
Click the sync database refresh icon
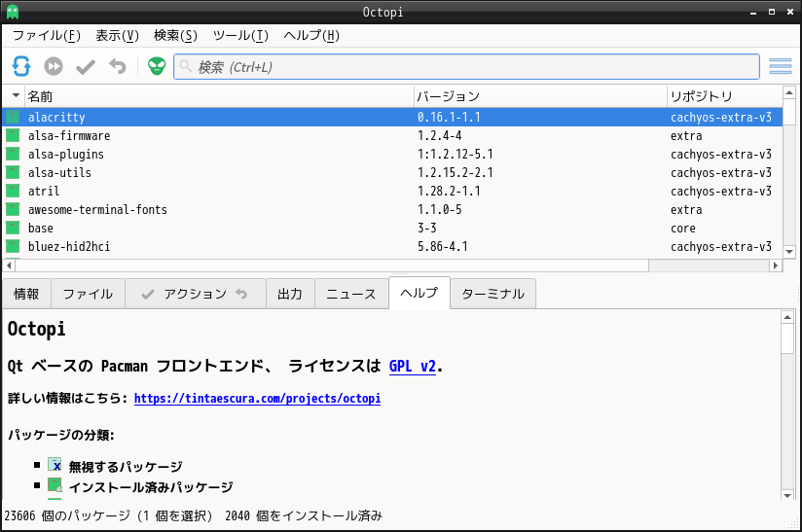click(x=21, y=66)
